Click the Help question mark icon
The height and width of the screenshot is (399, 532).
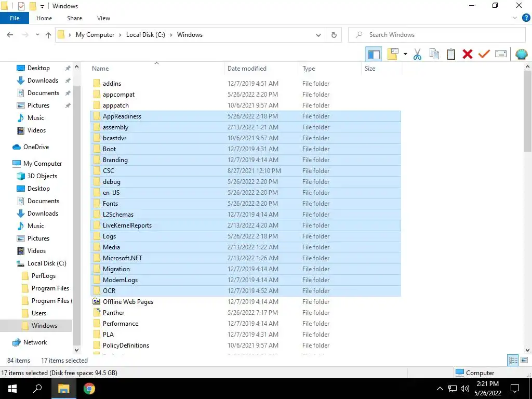tap(526, 18)
